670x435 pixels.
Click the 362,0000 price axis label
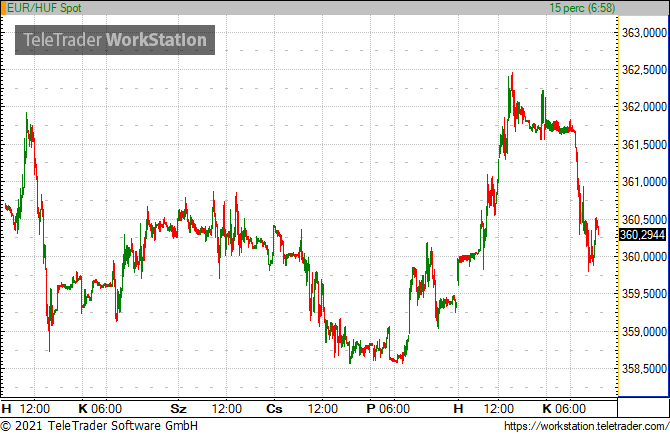(644, 107)
